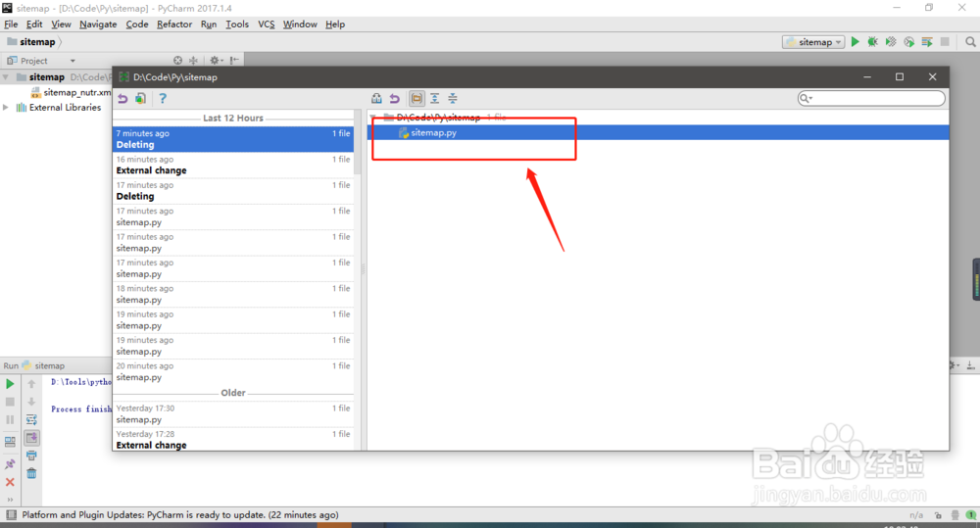Click the Create Patch icon in history dialog
Viewport: 980px width, 528px height.
(140, 98)
